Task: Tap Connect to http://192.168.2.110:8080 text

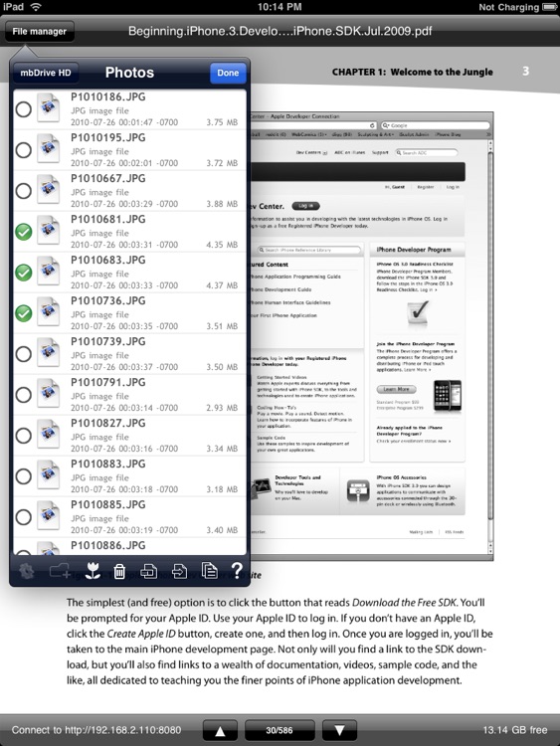Action: tap(96, 730)
